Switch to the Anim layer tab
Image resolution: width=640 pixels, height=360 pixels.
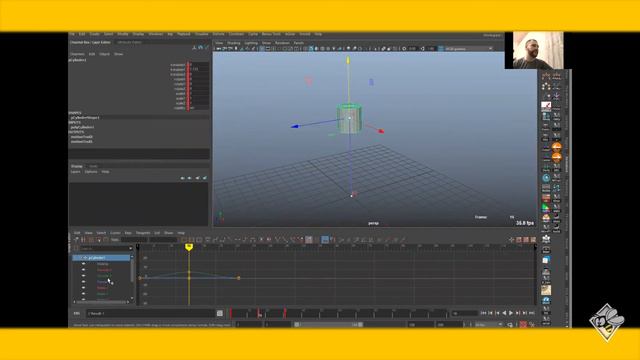click(x=93, y=166)
